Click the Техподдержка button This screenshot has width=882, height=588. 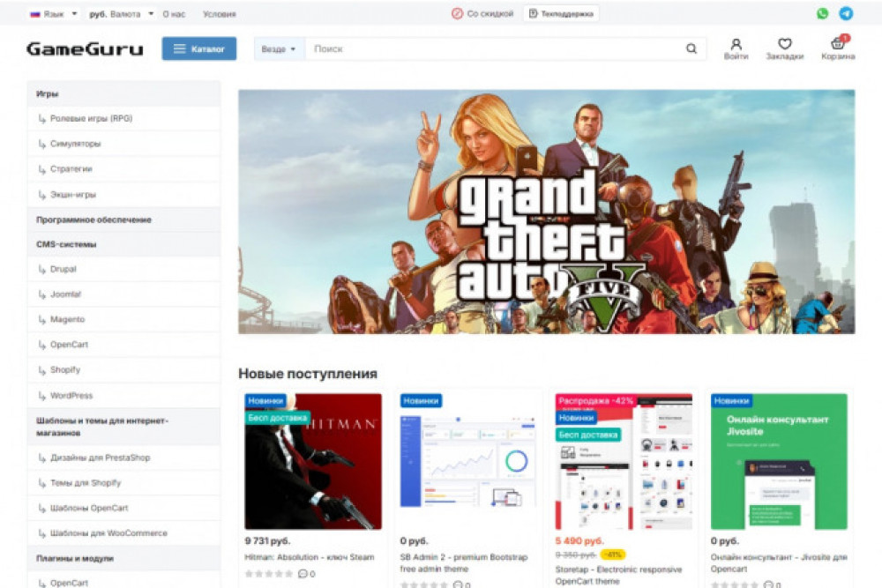click(561, 13)
